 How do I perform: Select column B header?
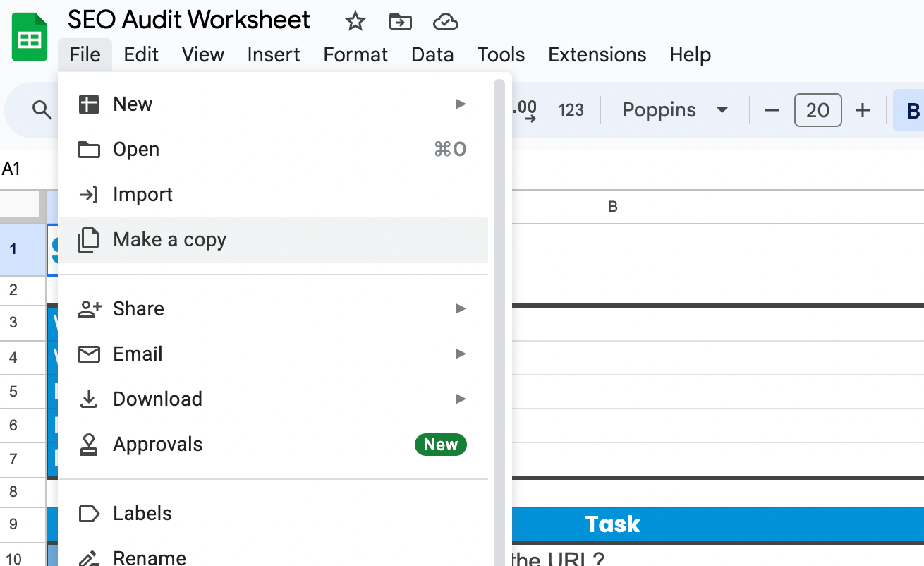tap(612, 207)
